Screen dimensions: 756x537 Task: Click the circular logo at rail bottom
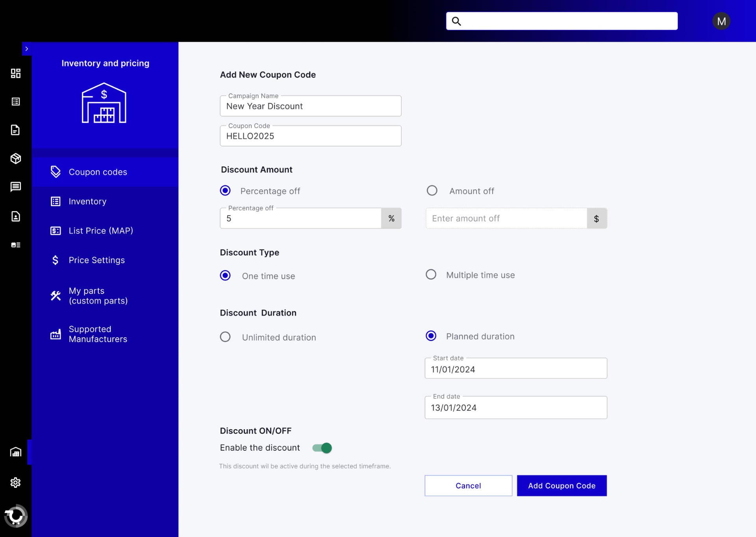16,515
